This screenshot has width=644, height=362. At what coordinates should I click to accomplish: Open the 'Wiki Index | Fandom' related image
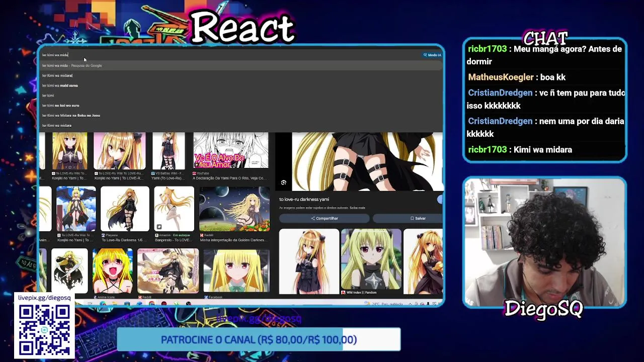pyautogui.click(x=371, y=260)
